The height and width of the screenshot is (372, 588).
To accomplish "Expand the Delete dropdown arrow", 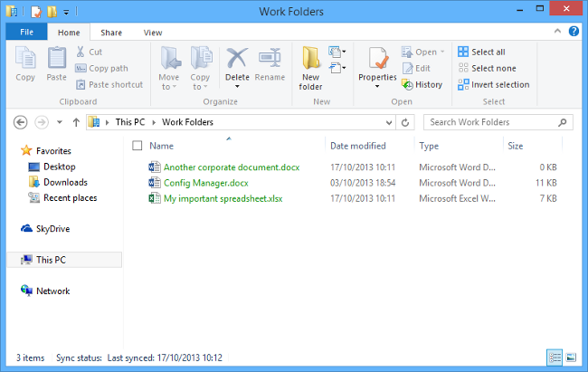I will coord(237,87).
